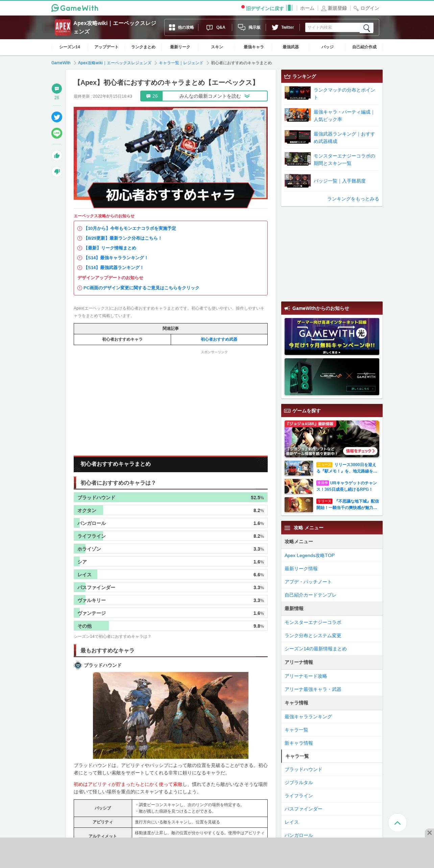Click the オクタン 8.2% poll bar
Screen dimensions: 434x868
[x=171, y=510]
